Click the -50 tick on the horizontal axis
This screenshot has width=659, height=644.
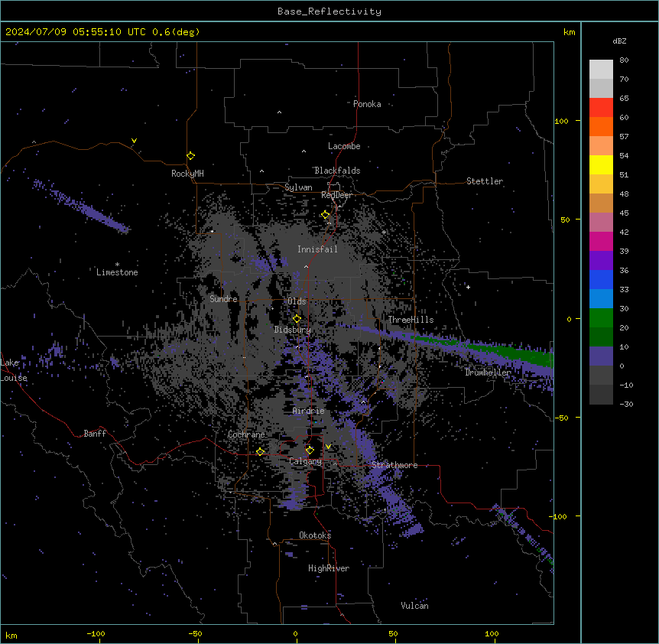click(195, 633)
